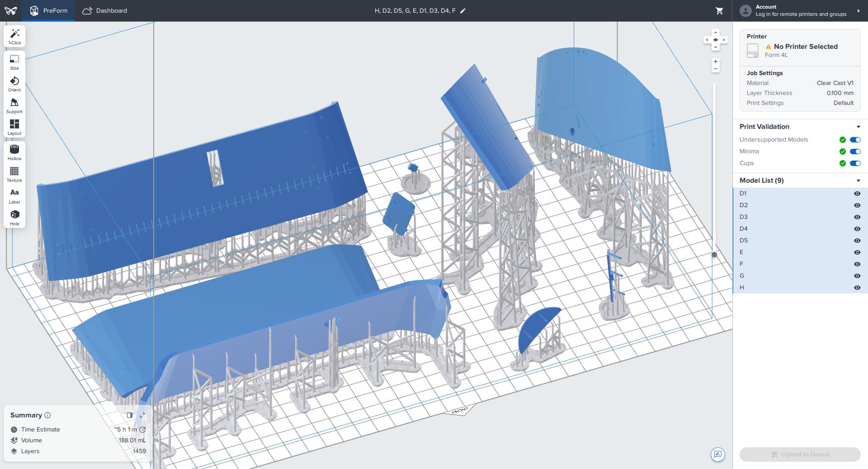The image size is (868, 469).
Task: Open Default print settings
Action: pos(844,103)
